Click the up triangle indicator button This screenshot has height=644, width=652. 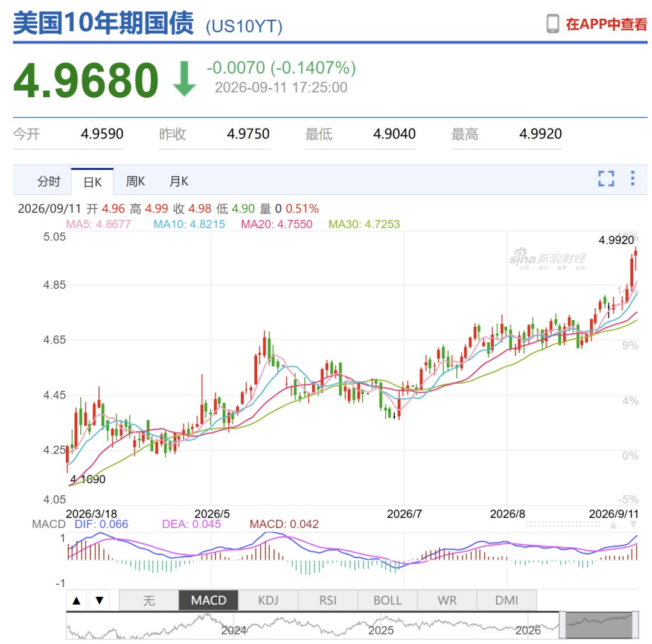point(77,601)
